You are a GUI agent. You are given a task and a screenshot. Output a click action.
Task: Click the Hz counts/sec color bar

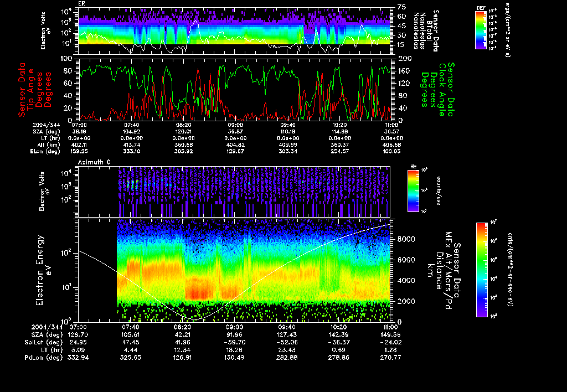(x=413, y=190)
